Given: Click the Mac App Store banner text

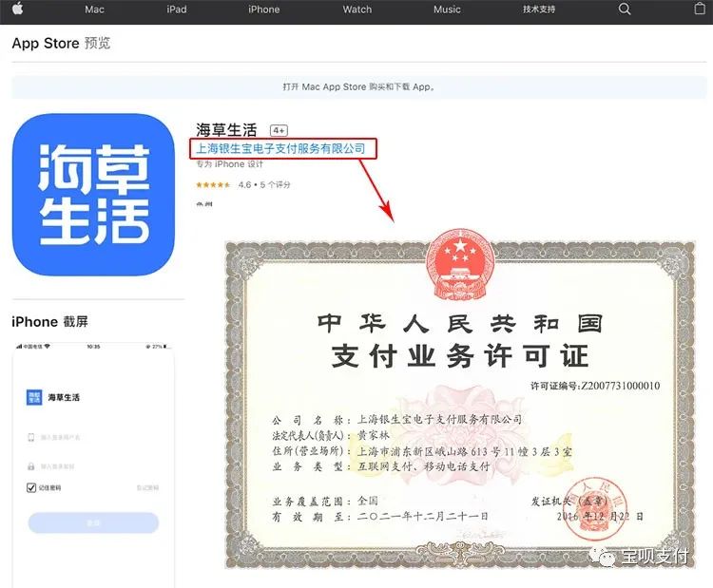Looking at the screenshot, I should 358,86.
